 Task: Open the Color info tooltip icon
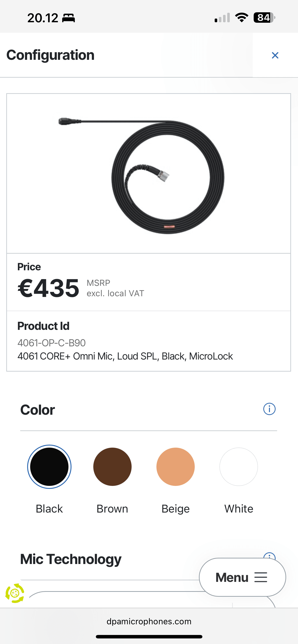pos(269,409)
